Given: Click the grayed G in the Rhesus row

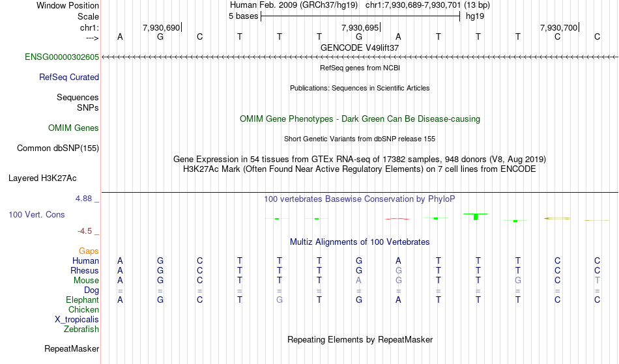Looking at the screenshot, I should click(398, 270).
